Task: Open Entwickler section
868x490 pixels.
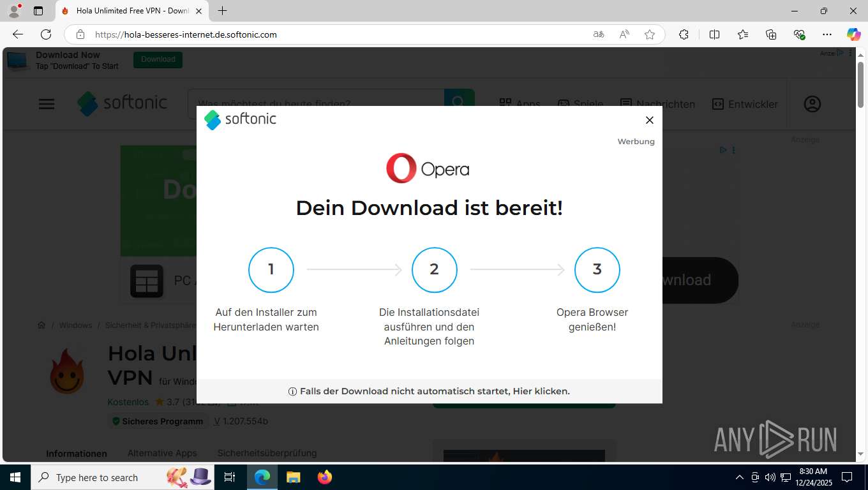Action: (x=745, y=104)
